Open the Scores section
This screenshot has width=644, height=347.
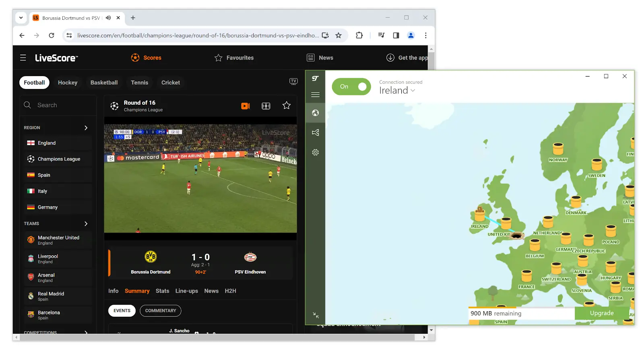coord(146,58)
